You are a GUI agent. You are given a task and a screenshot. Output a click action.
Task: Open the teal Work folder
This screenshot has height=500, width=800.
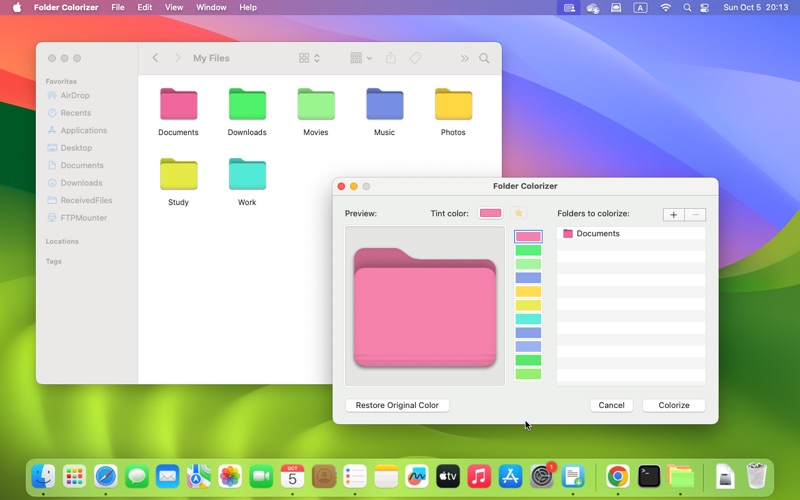tap(247, 175)
